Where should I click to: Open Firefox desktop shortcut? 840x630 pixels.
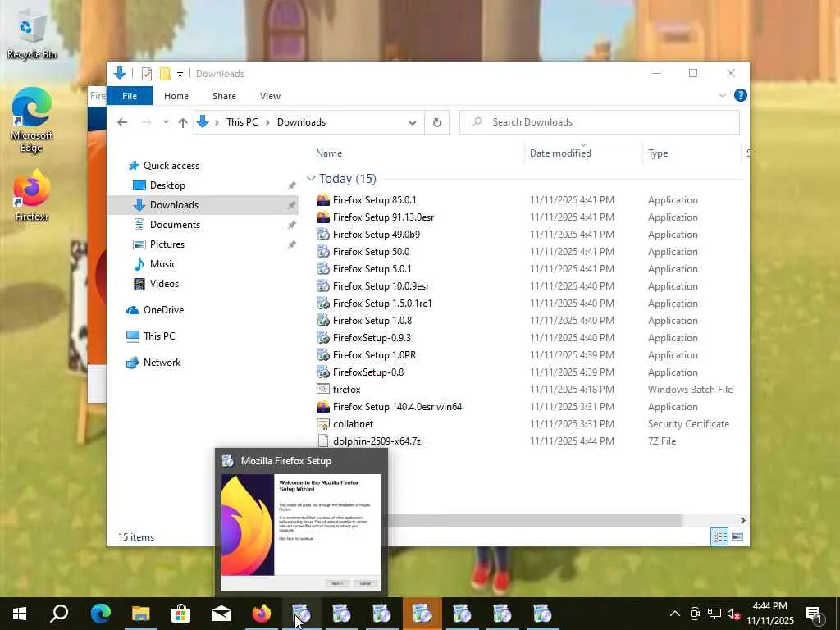coord(32,195)
